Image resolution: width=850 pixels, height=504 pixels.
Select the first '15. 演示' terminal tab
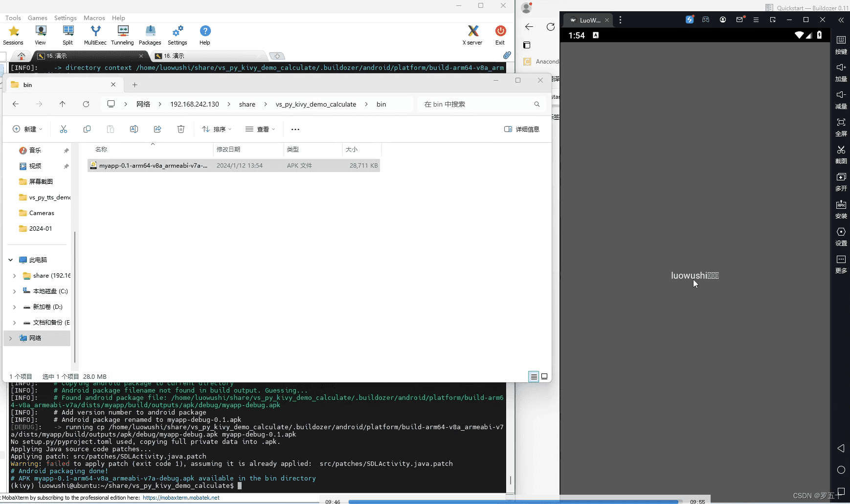coord(89,56)
